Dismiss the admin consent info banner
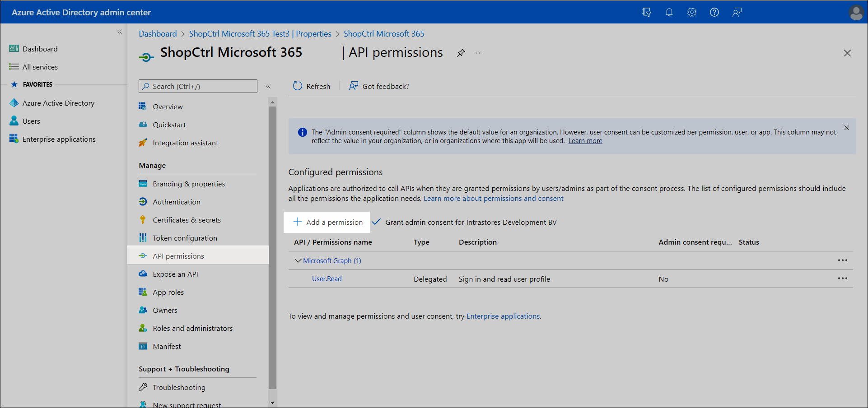 click(x=847, y=128)
